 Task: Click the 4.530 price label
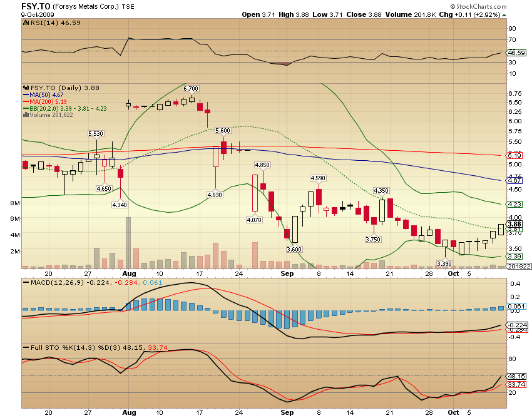215,195
